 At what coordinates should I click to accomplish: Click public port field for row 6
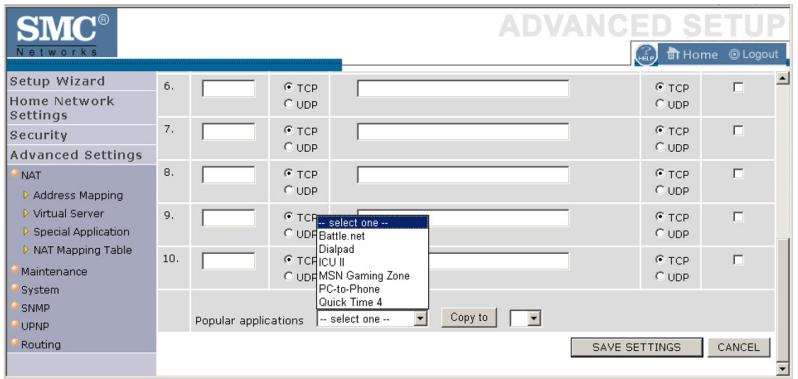463,89
